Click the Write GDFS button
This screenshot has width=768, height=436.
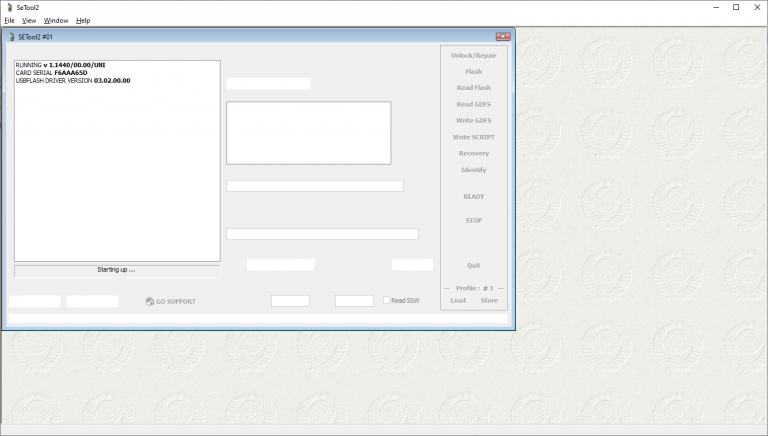[474, 121]
